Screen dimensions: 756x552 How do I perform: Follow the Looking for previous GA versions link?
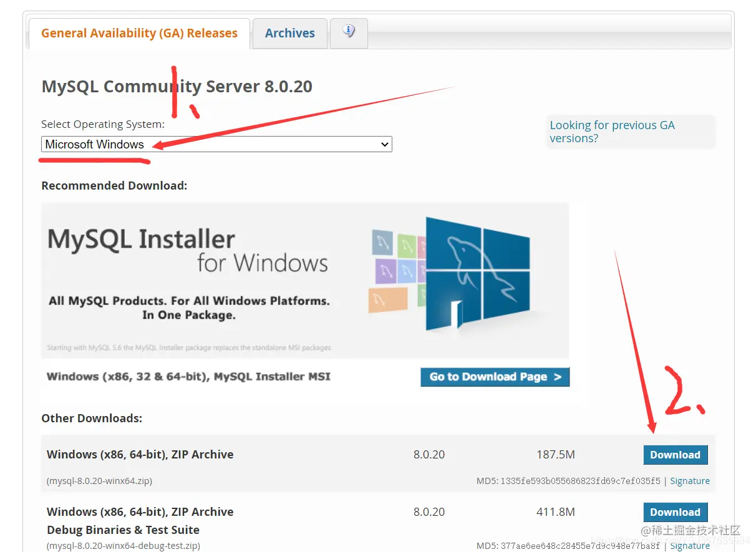pos(612,132)
